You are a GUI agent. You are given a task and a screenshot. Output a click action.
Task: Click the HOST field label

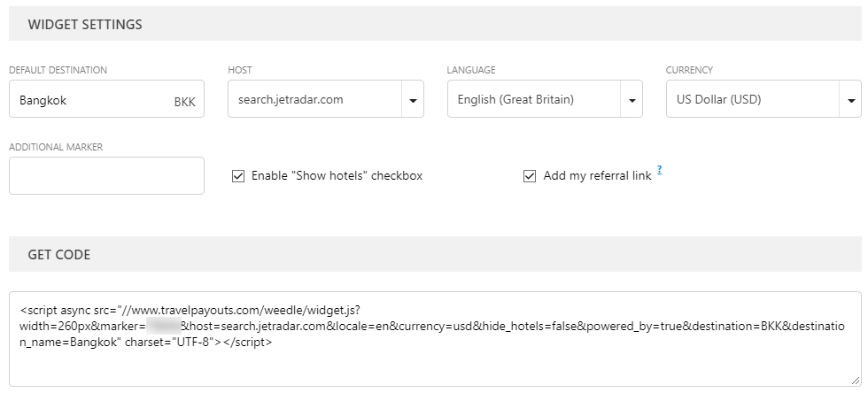(x=240, y=70)
